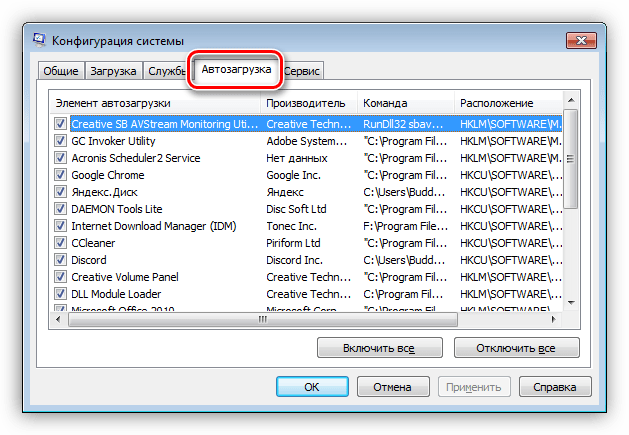Select the DLL Module Loader entry
This screenshot has height=435, width=629.
point(116,294)
